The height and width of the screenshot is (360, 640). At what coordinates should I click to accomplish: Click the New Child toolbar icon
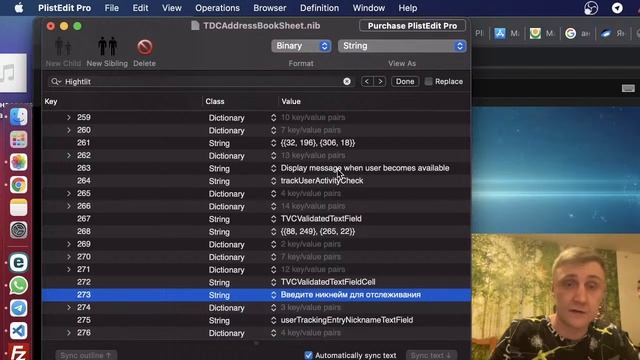[x=63, y=47]
